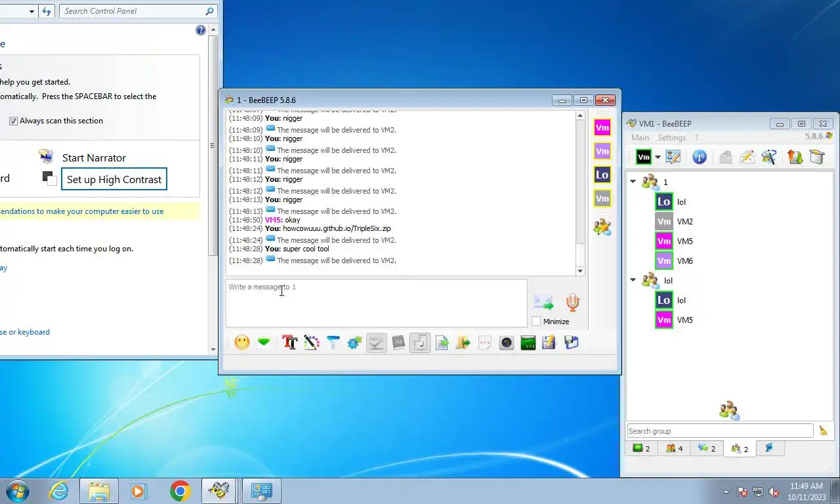
Task: Click Start Narrator in Control Panel
Action: (94, 157)
